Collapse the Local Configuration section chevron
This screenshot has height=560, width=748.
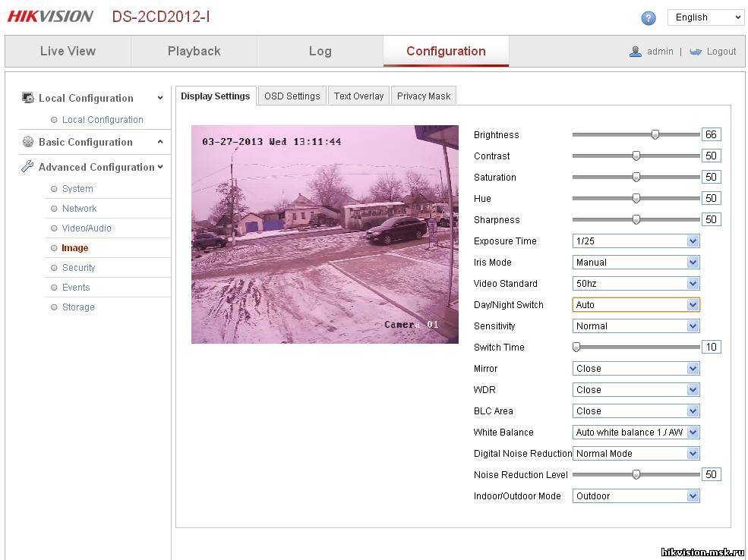click(160, 98)
